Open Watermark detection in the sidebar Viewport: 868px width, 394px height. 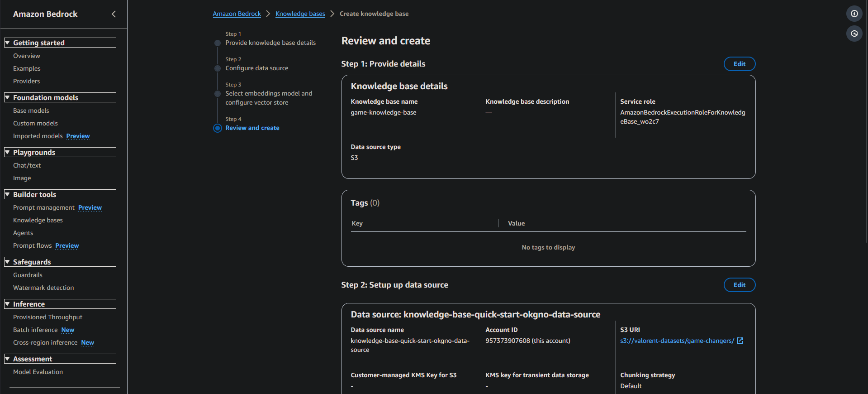(x=43, y=288)
